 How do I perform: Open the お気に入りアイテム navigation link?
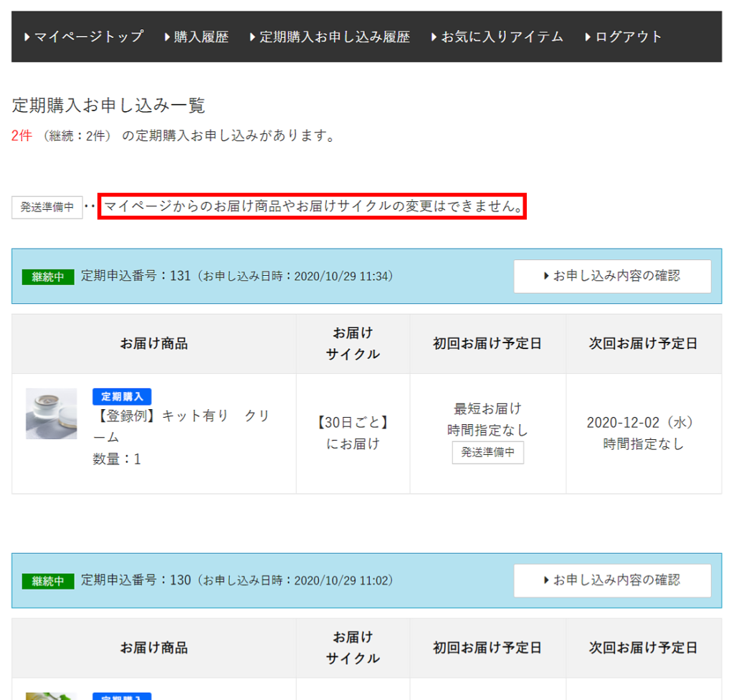[497, 37]
